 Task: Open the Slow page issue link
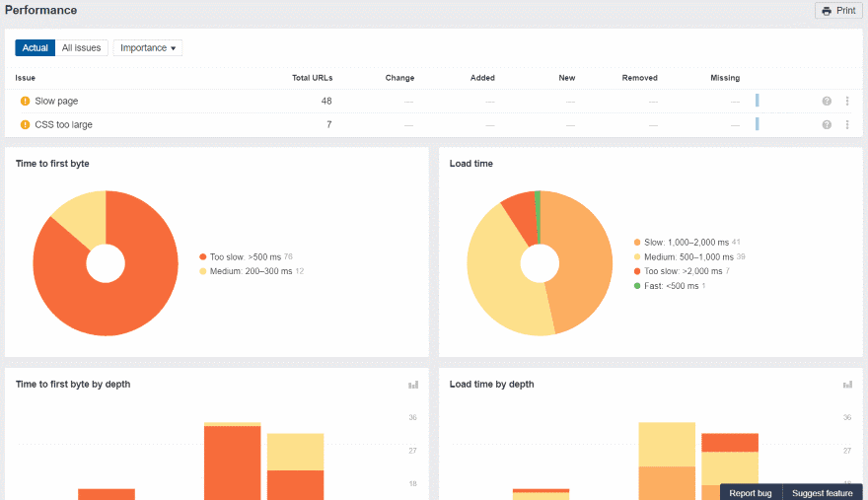(56, 102)
